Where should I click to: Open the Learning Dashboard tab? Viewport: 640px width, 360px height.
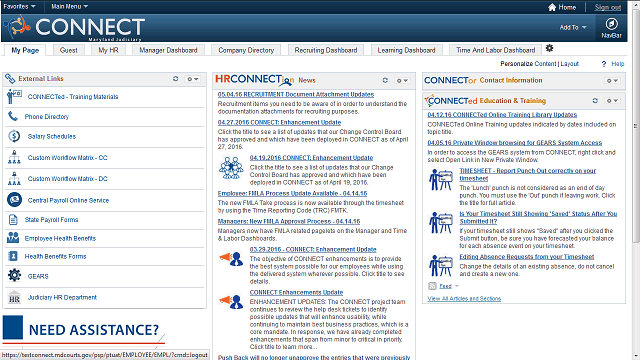406,50
